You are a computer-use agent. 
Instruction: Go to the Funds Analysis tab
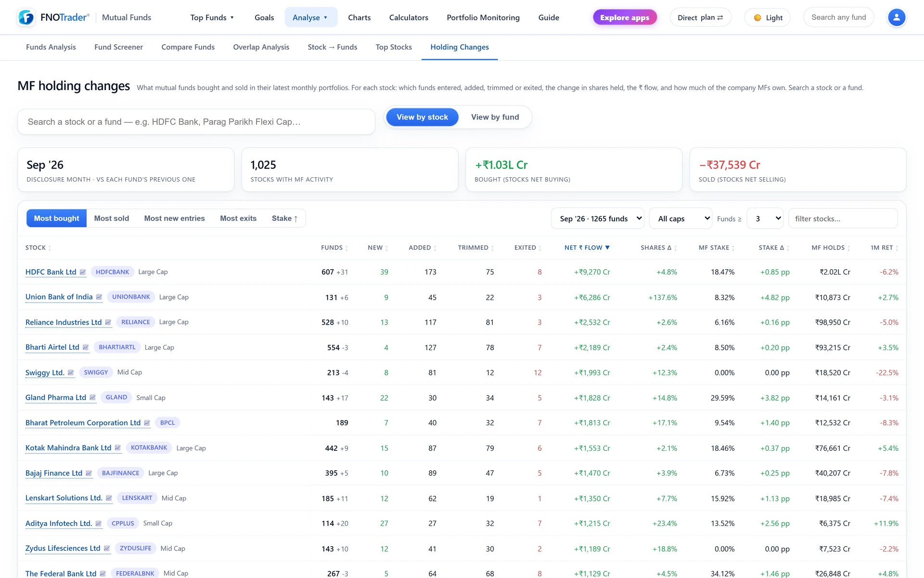point(51,47)
